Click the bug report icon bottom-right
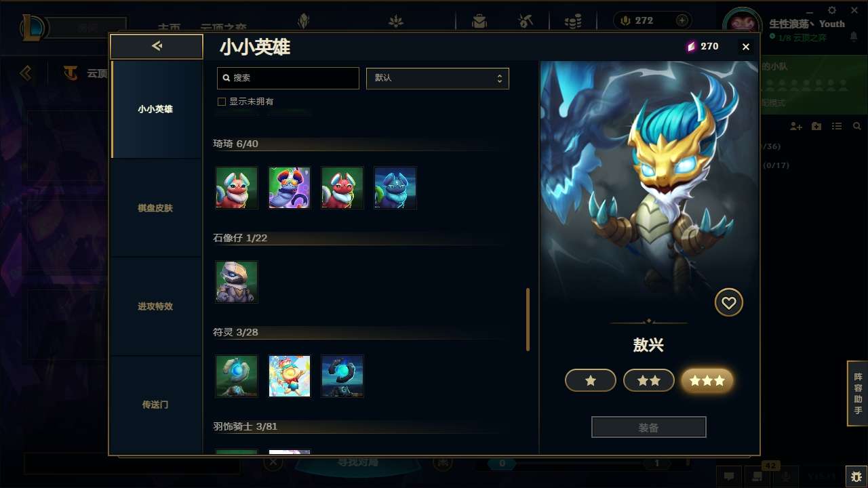The width and height of the screenshot is (868, 488). [x=856, y=476]
